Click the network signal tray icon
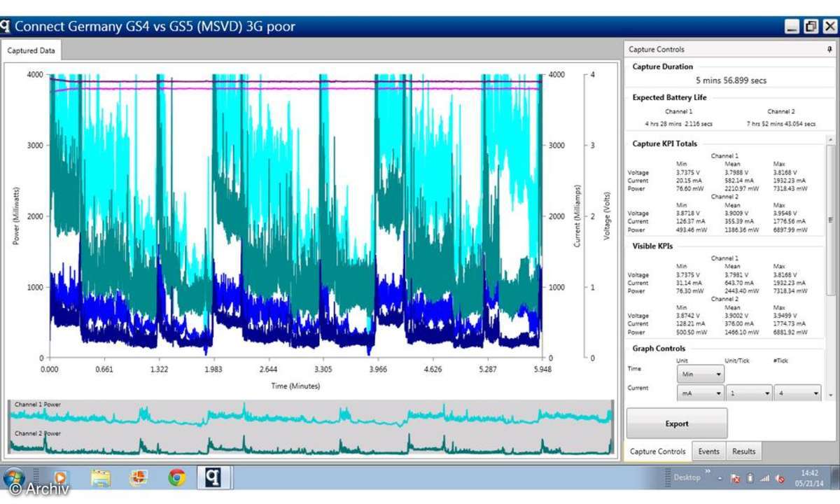Image resolution: width=840 pixels, height=504 pixels. tap(764, 478)
